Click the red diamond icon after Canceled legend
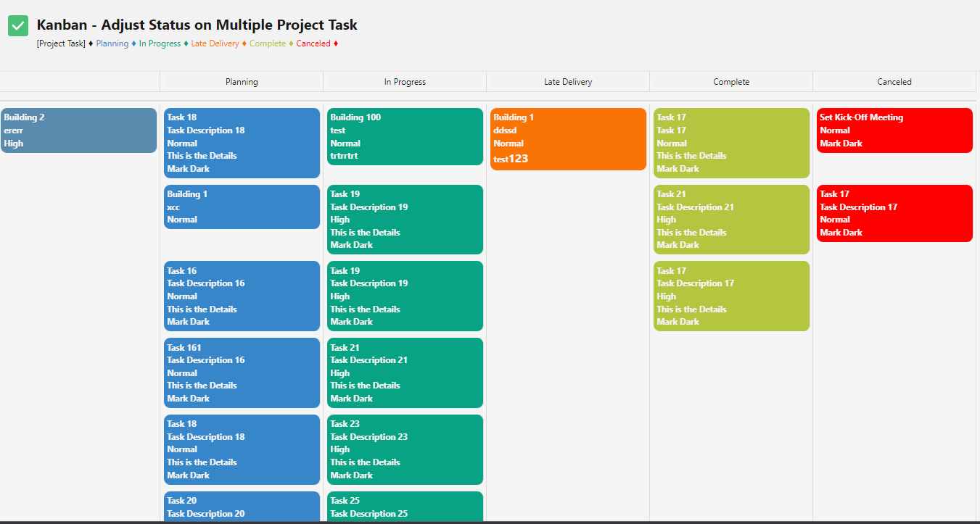The width and height of the screenshot is (980, 524). coord(335,43)
